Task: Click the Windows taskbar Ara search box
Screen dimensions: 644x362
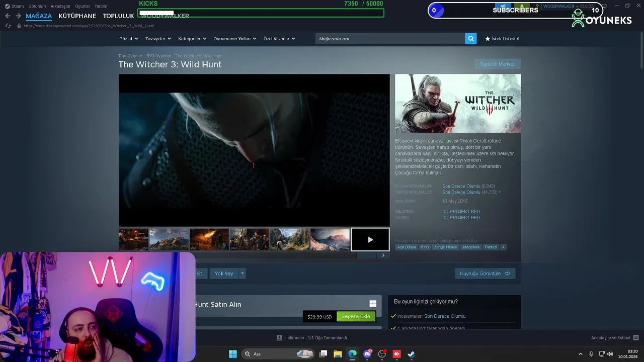Action: [x=278, y=354]
